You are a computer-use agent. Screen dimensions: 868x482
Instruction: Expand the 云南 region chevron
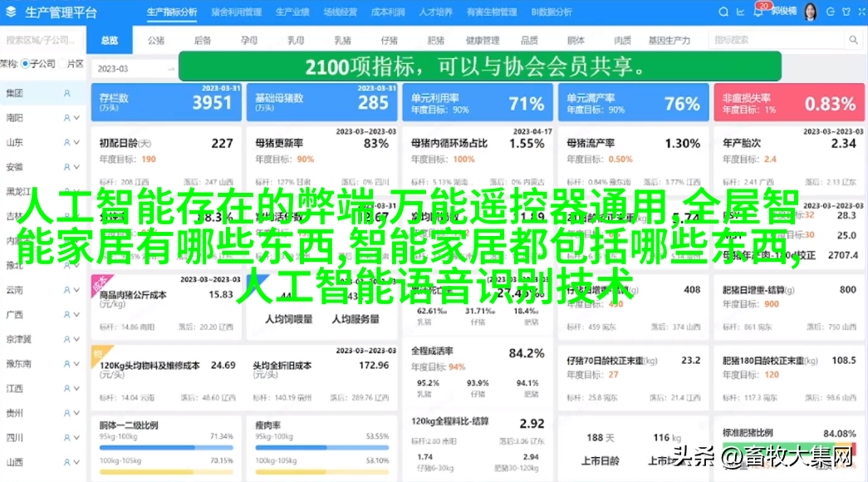pos(77,290)
